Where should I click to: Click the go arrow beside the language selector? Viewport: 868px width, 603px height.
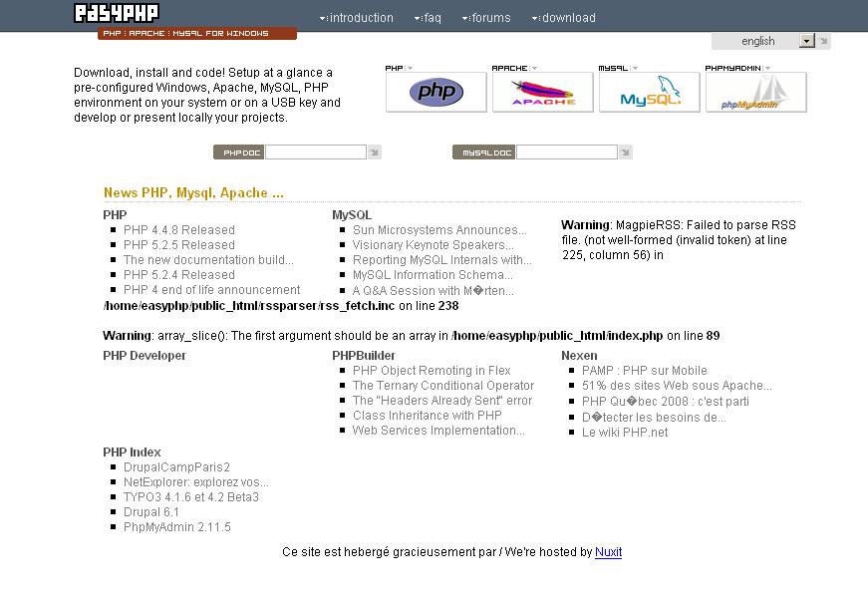tap(822, 41)
